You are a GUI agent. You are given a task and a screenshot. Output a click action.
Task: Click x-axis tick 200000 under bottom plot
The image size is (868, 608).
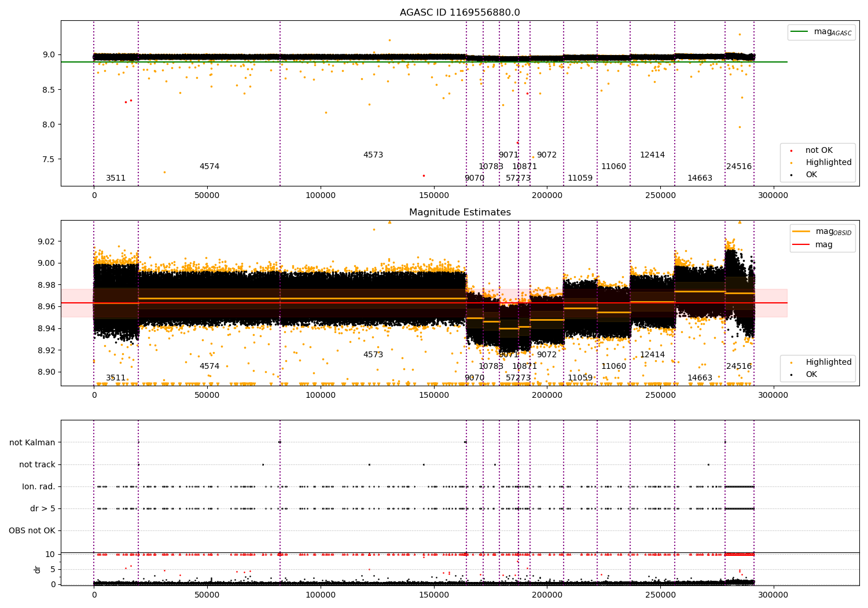547,595
